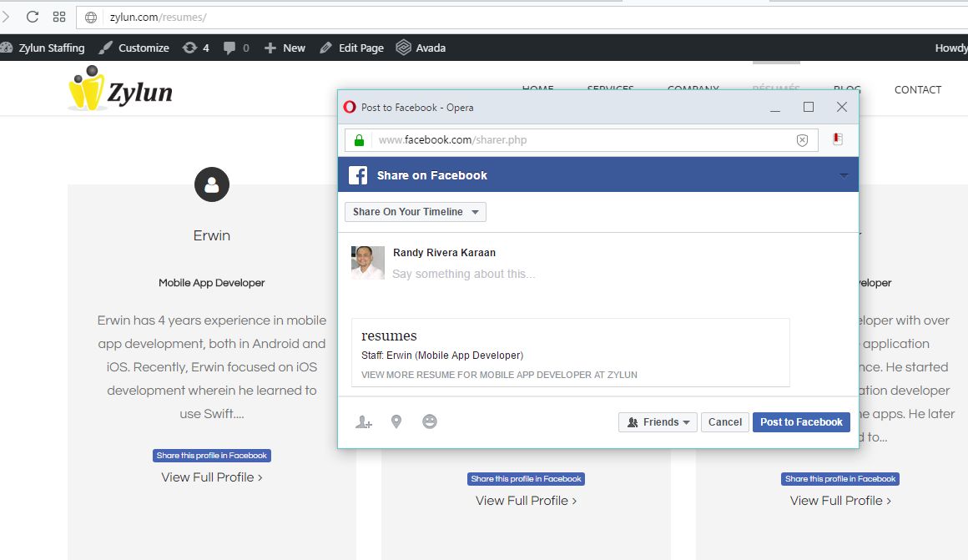Click the Erwin profile avatar icon
The width and height of the screenshot is (968, 560).
pos(211,184)
